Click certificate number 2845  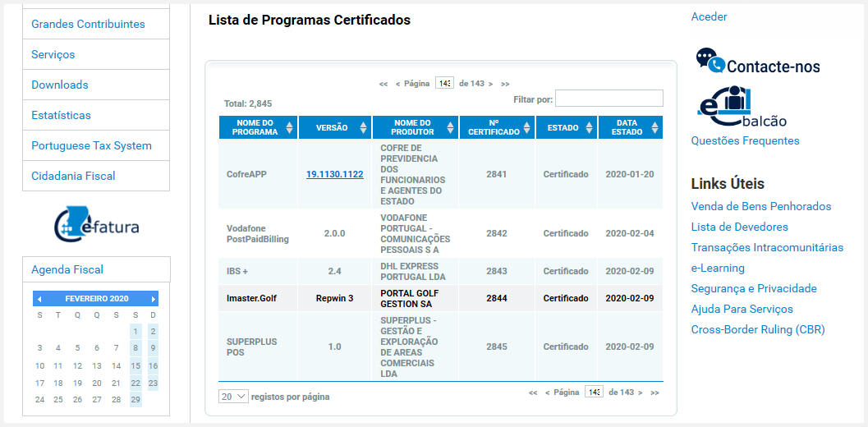pos(497,347)
